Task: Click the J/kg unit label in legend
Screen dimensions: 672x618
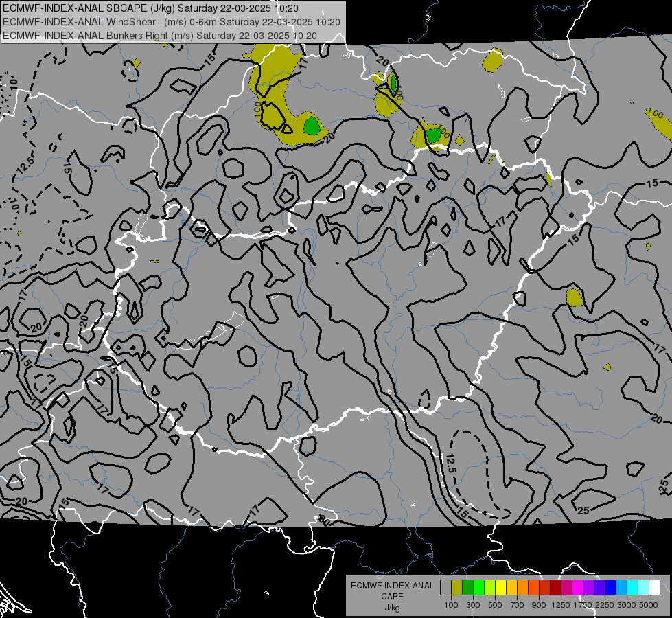Action: click(392, 608)
